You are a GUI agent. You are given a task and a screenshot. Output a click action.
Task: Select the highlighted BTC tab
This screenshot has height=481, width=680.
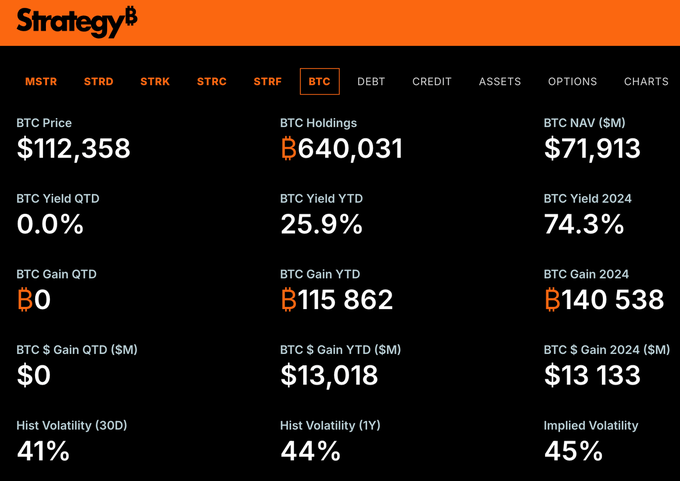click(x=319, y=81)
